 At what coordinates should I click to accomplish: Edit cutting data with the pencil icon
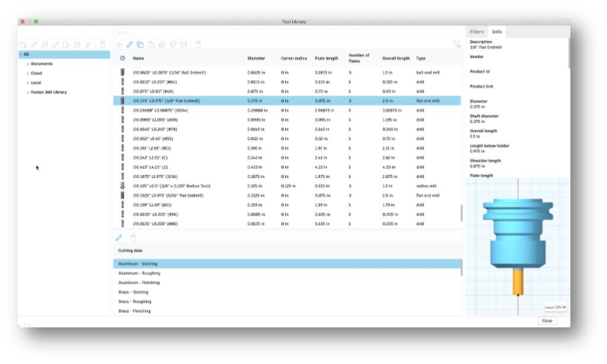coord(119,238)
